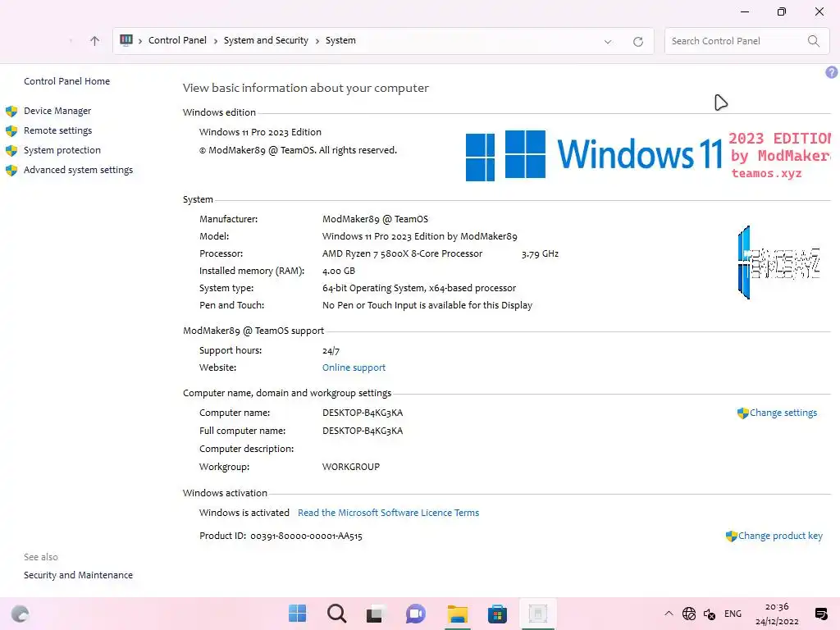Viewport: 840px width, 630px height.
Task: Open taskbar Search
Action: (337, 614)
